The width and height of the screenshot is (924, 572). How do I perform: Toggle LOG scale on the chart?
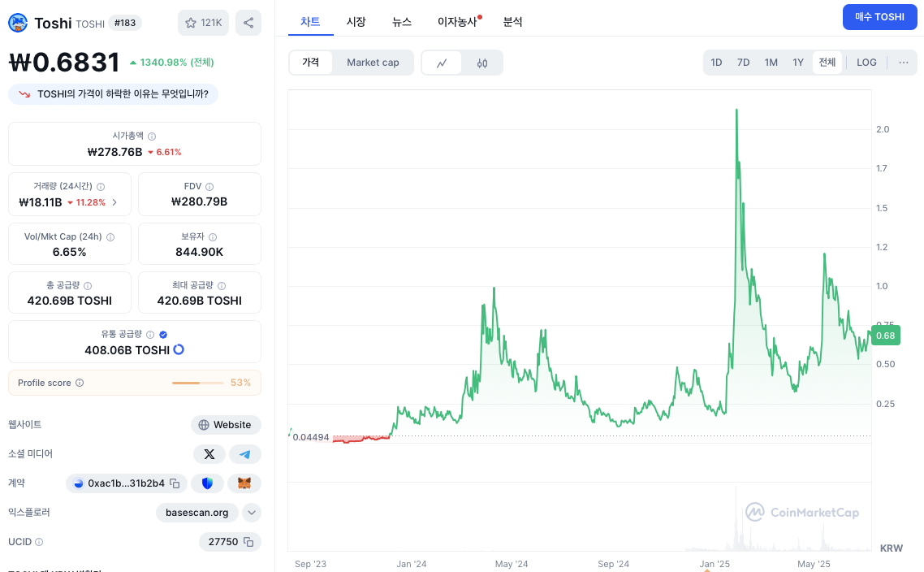(x=866, y=63)
